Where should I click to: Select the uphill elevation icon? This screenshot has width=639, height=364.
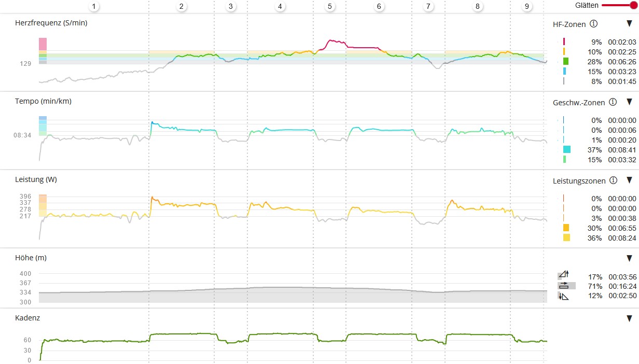(x=563, y=276)
